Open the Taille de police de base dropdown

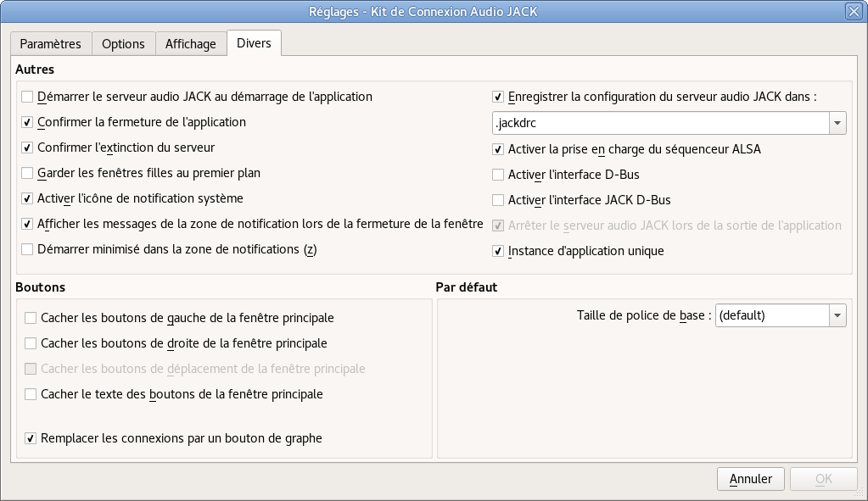pos(781,315)
